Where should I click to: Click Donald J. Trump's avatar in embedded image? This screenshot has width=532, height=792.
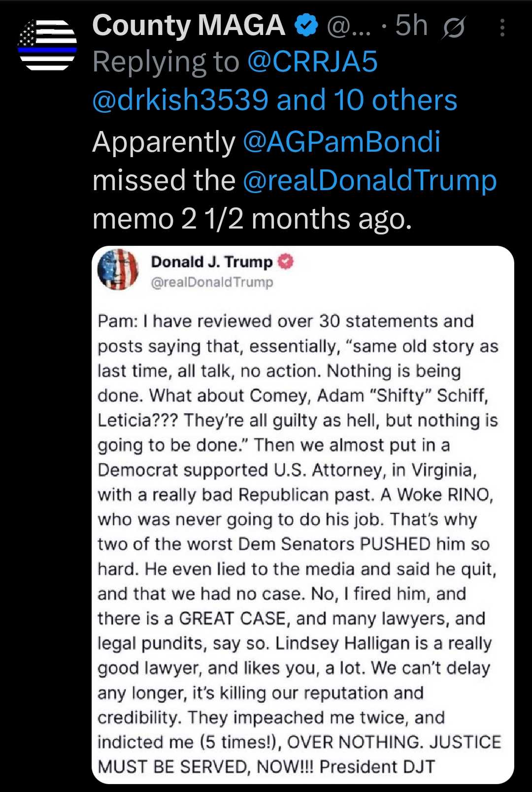pyautogui.click(x=118, y=269)
